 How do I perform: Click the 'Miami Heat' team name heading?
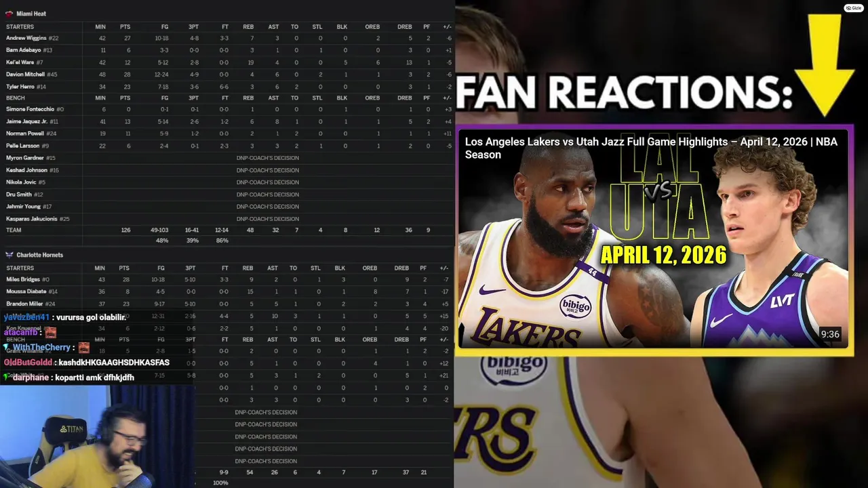[x=31, y=14]
